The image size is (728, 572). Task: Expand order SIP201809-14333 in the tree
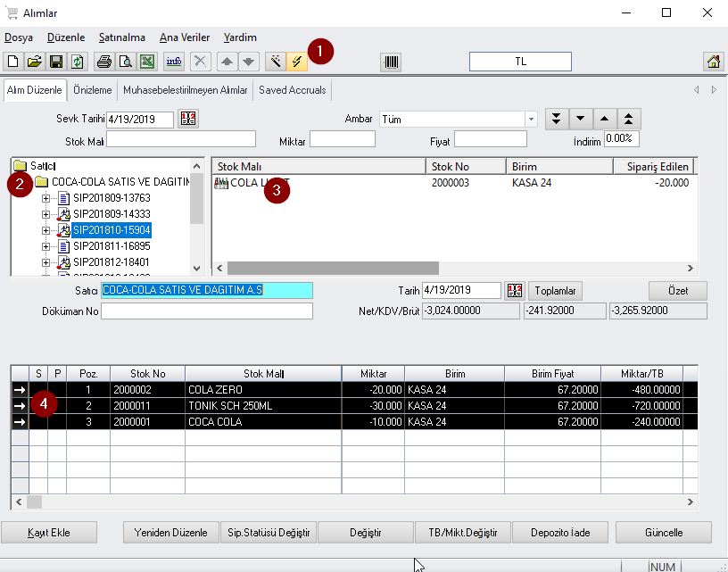[45, 214]
